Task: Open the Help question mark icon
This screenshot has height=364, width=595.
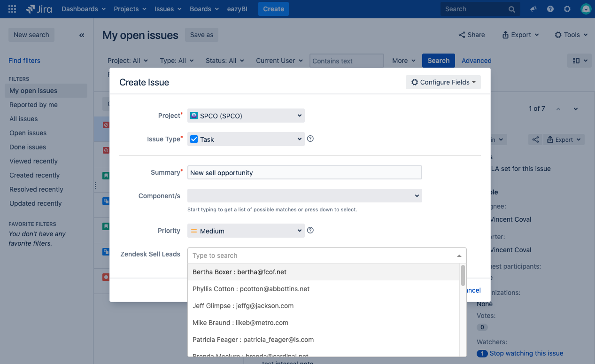Action: click(x=550, y=9)
